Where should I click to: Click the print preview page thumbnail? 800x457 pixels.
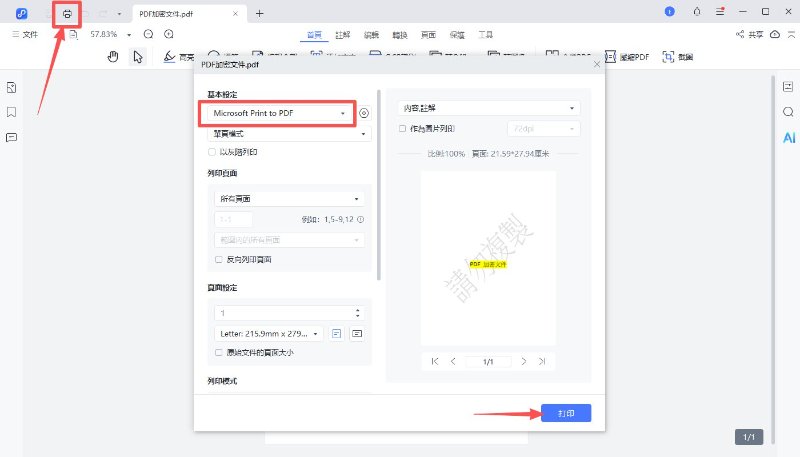[x=488, y=258]
